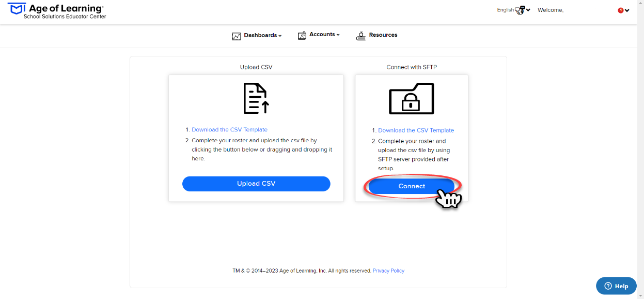Click the language globe icon beside English

pyautogui.click(x=520, y=10)
